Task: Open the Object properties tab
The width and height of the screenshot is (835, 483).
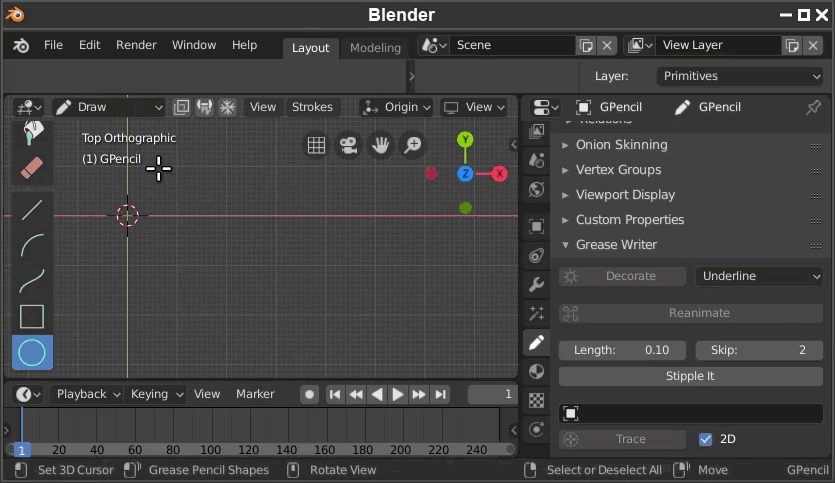Action: click(536, 226)
